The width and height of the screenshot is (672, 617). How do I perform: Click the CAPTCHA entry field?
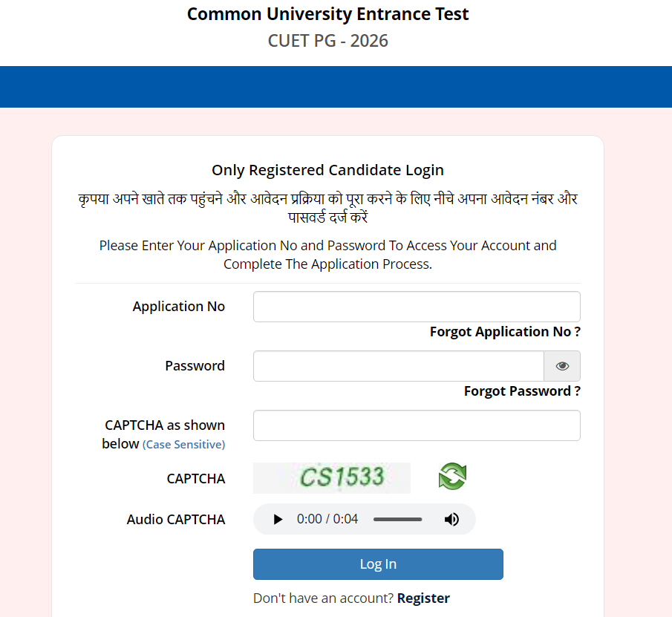pyautogui.click(x=417, y=425)
